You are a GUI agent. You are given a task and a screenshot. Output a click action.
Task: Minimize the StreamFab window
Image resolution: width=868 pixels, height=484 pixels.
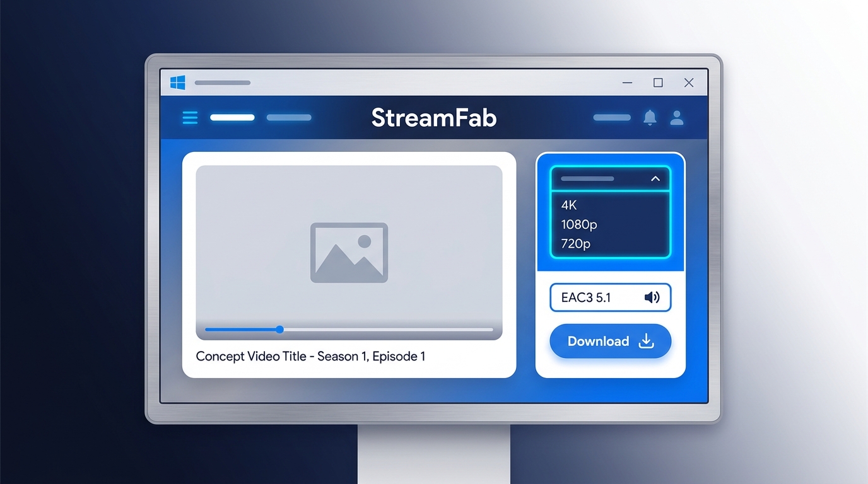(628, 83)
